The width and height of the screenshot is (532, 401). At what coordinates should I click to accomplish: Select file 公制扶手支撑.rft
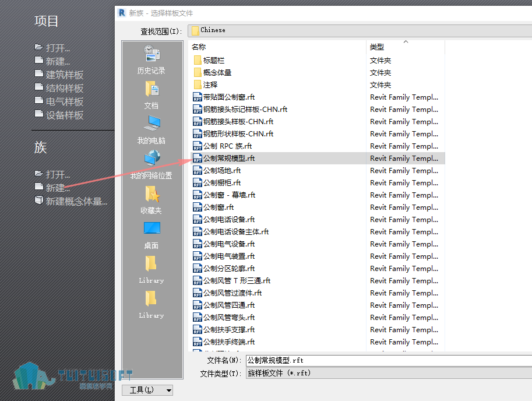(224, 329)
